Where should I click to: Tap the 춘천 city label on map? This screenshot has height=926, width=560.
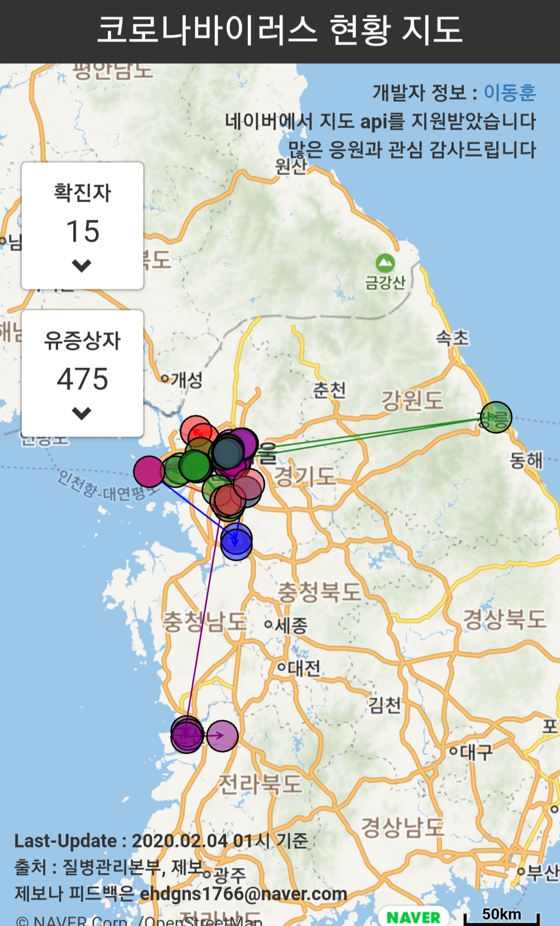(x=329, y=390)
